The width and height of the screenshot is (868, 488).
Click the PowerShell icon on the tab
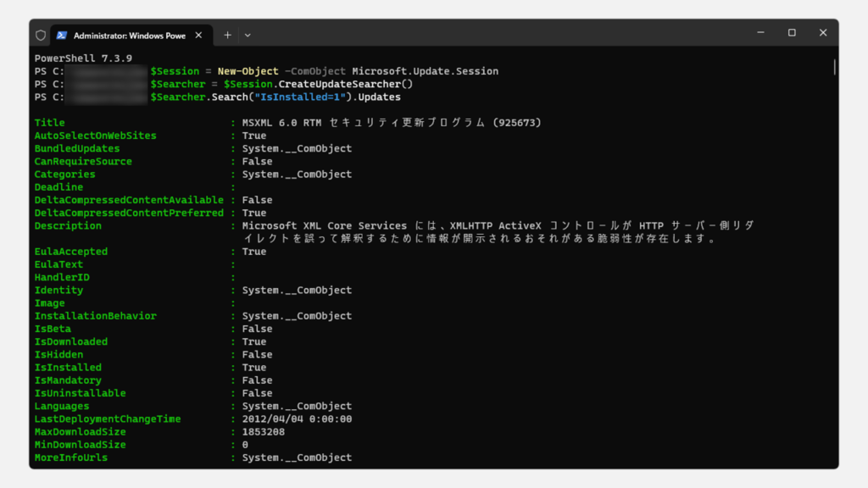tap(61, 35)
